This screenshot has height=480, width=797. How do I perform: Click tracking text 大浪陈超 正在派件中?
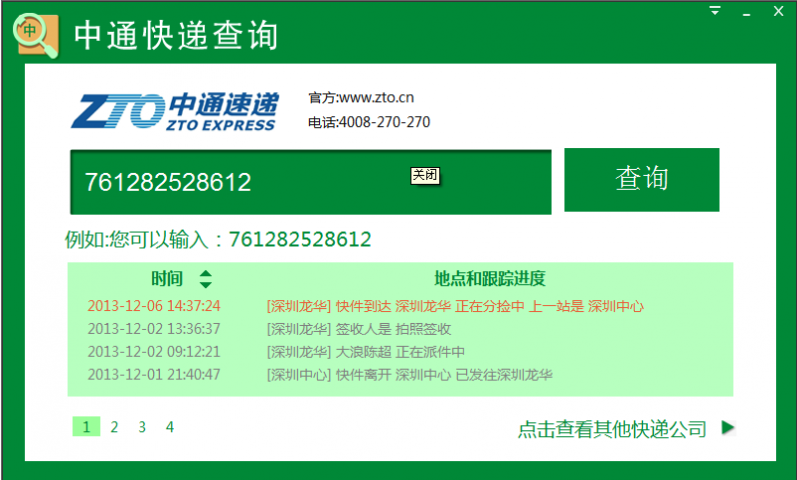[400, 352]
